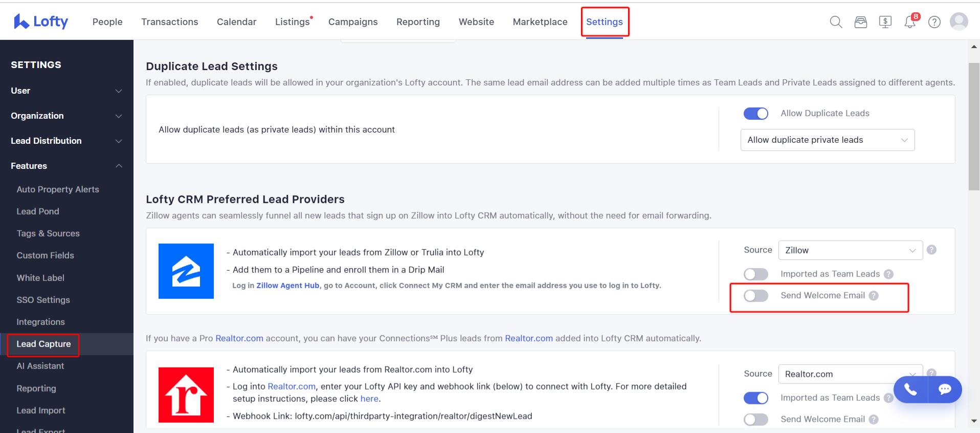
Task: Open the help question mark icon in the header
Action: [x=934, y=22]
